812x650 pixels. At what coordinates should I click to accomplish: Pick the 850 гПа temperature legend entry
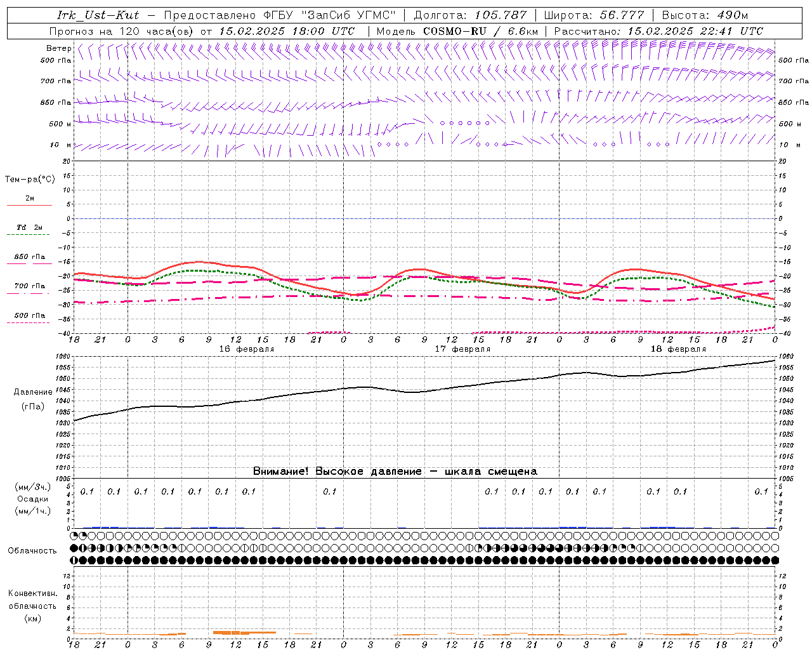tap(30, 257)
